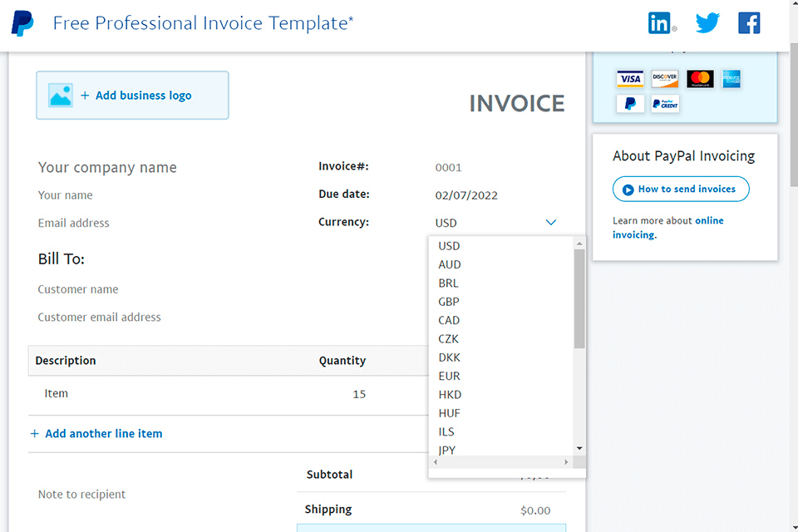Click the currency list vertical scrollbar thumb
Screen dimensions: 798x532
pos(579,299)
